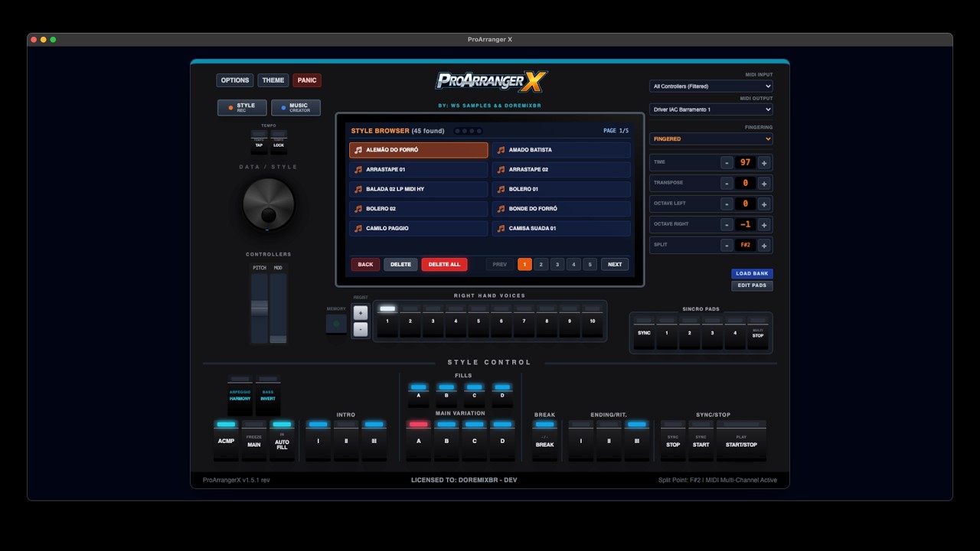Click the Panic button

[307, 80]
